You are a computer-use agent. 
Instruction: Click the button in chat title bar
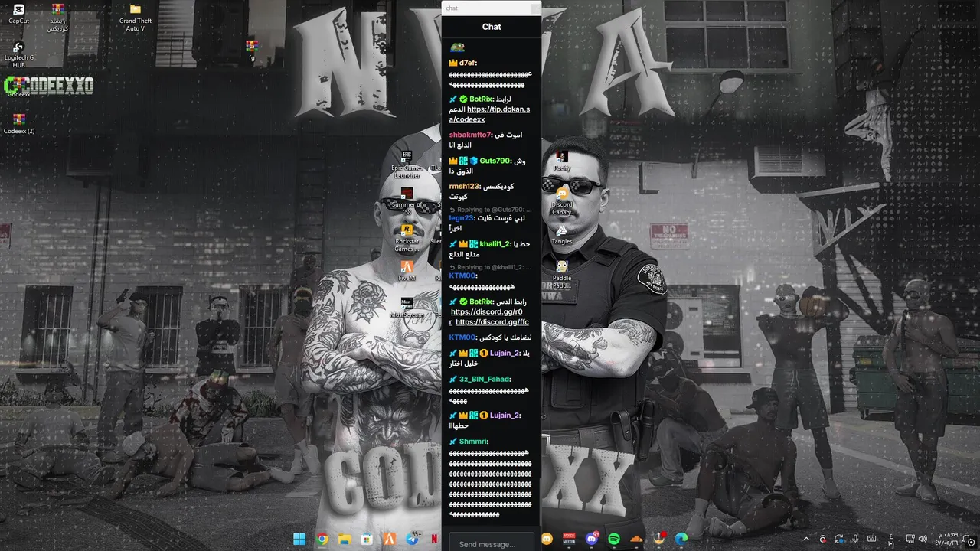point(534,8)
